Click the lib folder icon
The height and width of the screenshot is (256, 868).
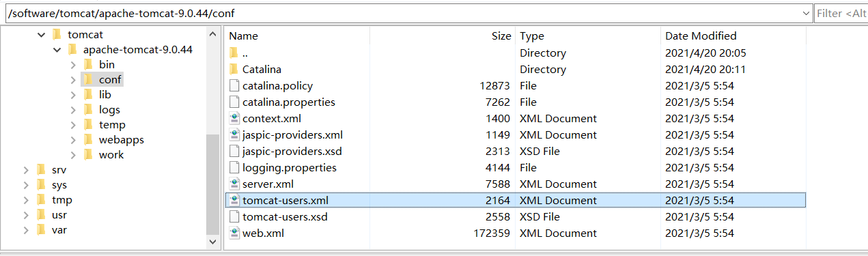click(87, 95)
